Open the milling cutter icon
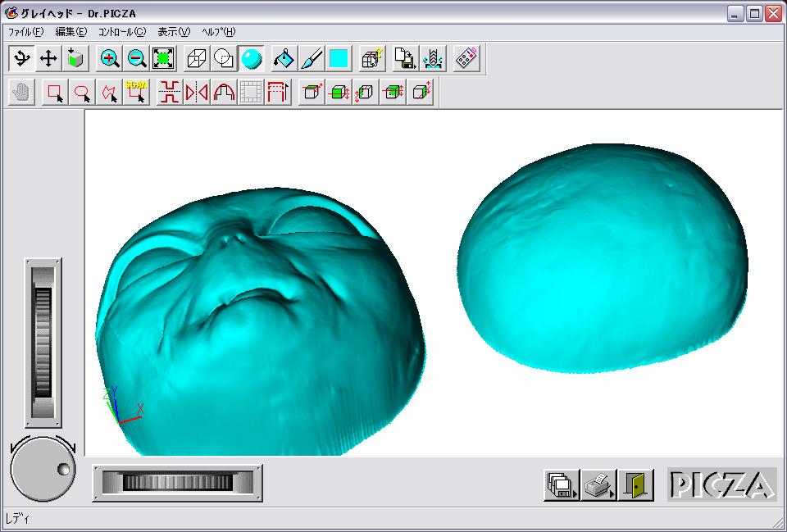 click(x=433, y=59)
